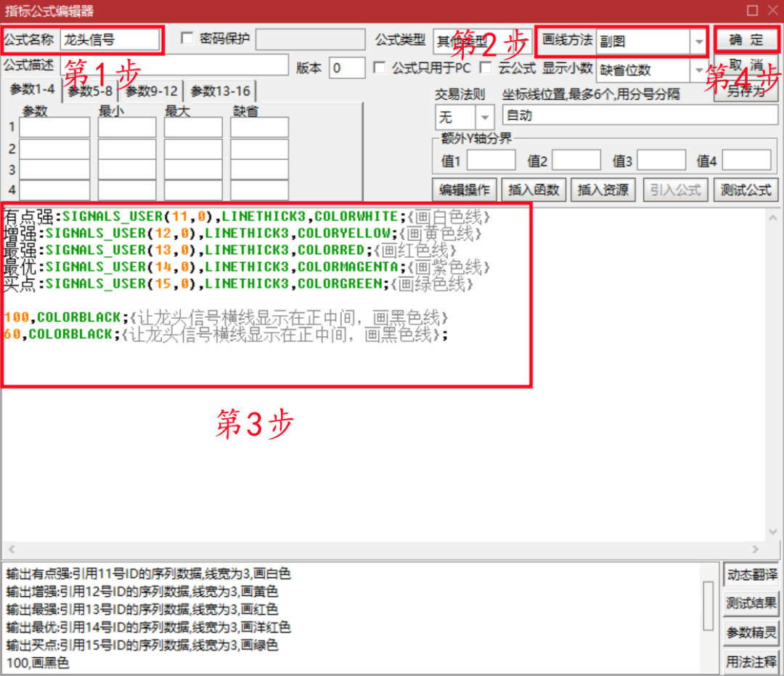
Task: Click the translation line 100,画黑色
Action: click(38, 663)
